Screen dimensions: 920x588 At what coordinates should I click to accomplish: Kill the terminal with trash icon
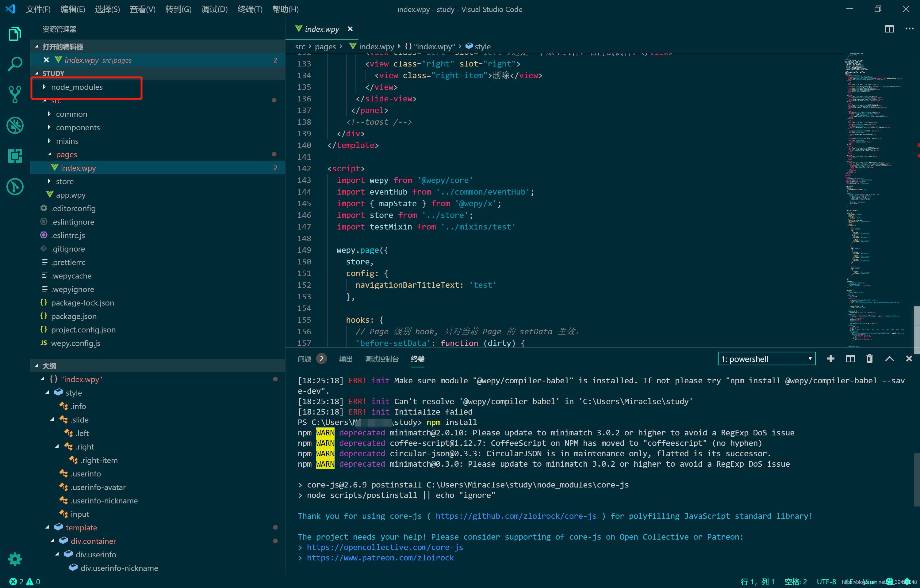tap(870, 358)
